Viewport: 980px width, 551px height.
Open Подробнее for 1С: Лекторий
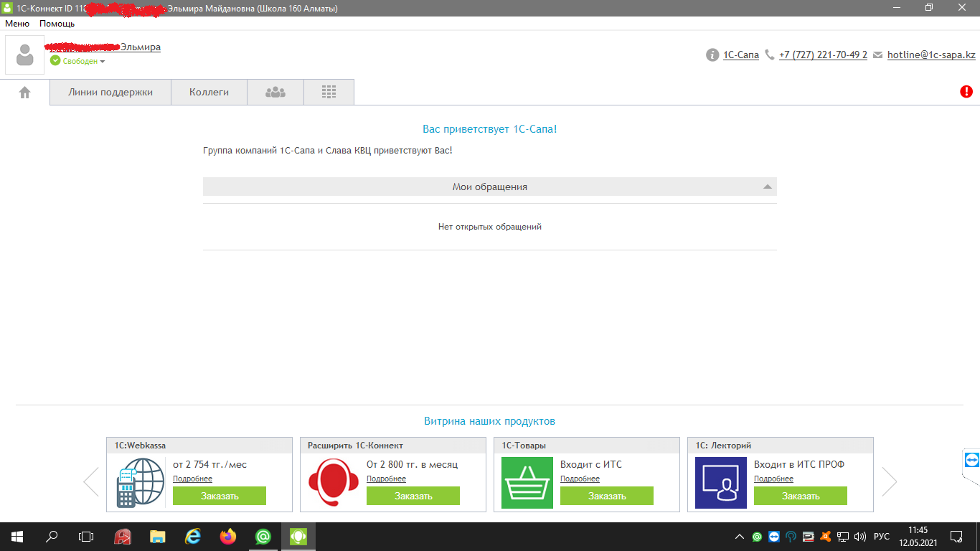point(773,479)
